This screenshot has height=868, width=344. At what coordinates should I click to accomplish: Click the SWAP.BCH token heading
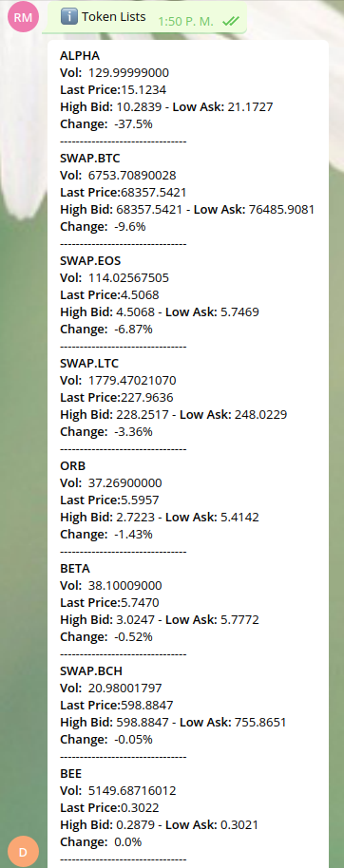[x=91, y=670]
